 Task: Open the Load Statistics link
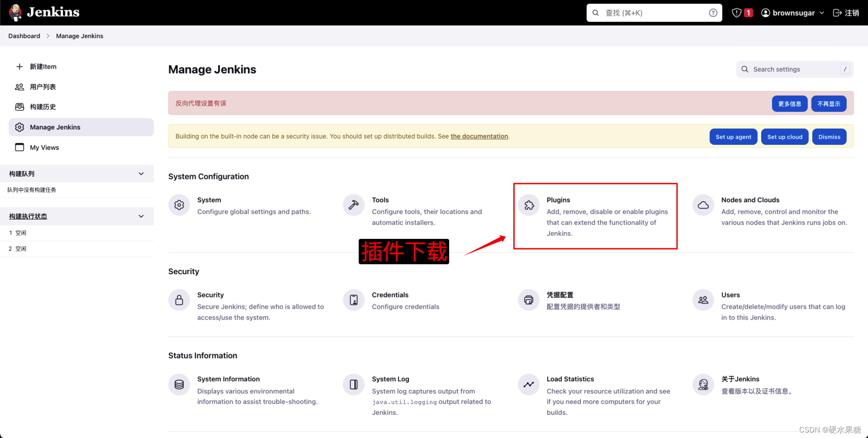click(570, 379)
